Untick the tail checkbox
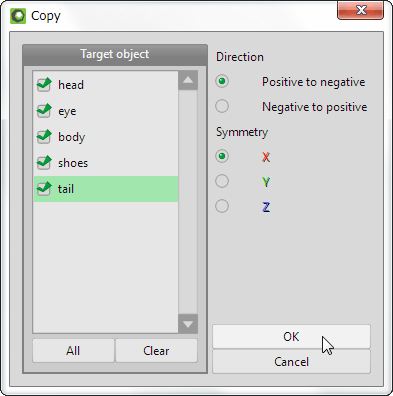 tap(44, 189)
